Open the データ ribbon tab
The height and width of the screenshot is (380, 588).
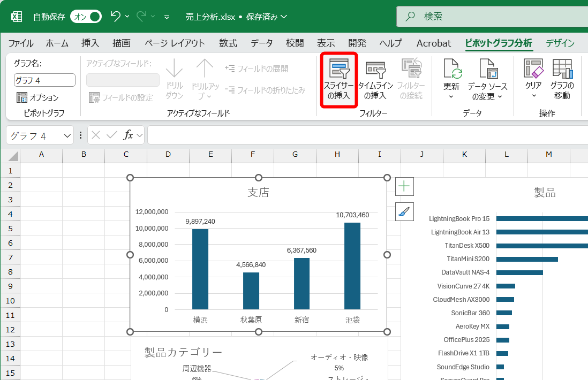(261, 43)
